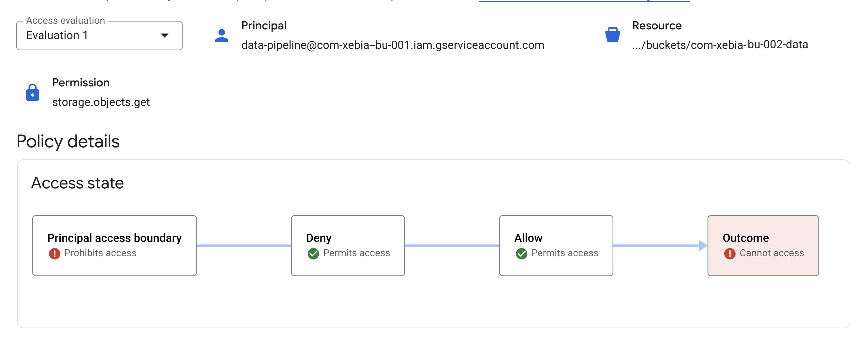Open the Access evaluation dropdown arrow
This screenshot has height=339, width=868.
(164, 36)
